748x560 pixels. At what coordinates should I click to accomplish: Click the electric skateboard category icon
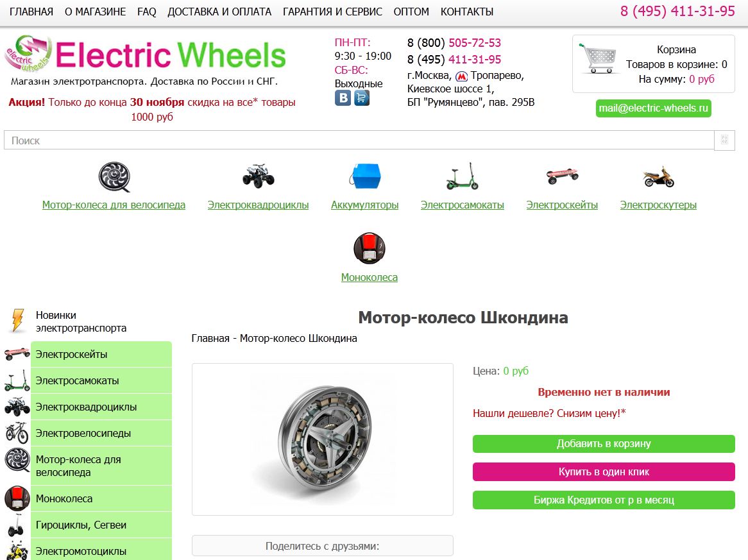(x=562, y=176)
